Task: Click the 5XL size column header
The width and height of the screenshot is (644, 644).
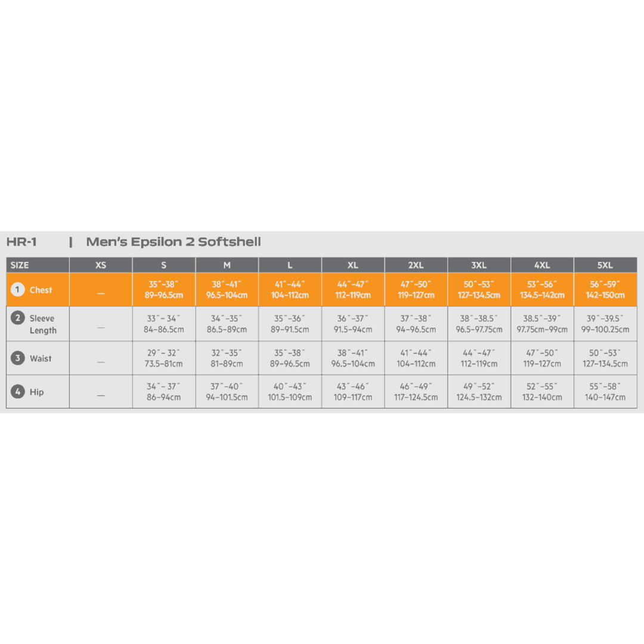Action: tap(605, 265)
